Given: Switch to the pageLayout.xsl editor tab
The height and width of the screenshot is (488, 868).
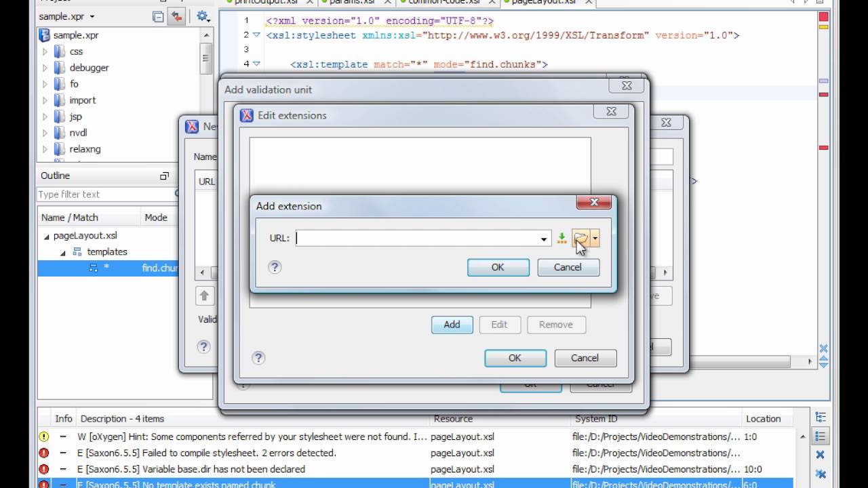Looking at the screenshot, I should click(544, 2).
